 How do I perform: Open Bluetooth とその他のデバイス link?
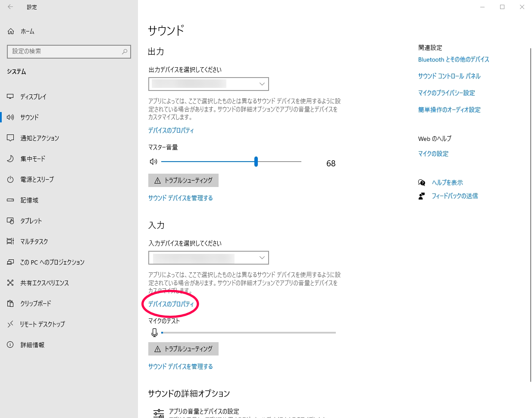click(x=454, y=59)
